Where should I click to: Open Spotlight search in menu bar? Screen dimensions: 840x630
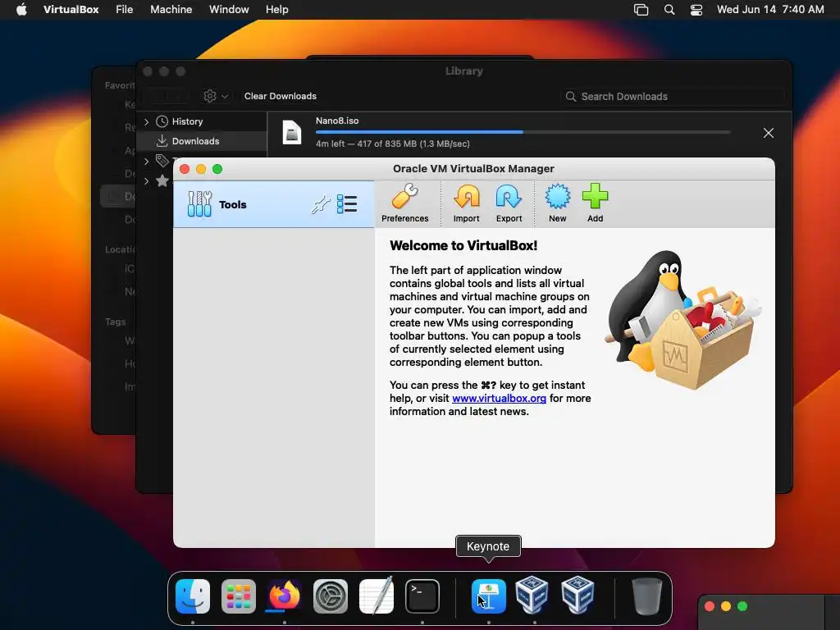669,10
